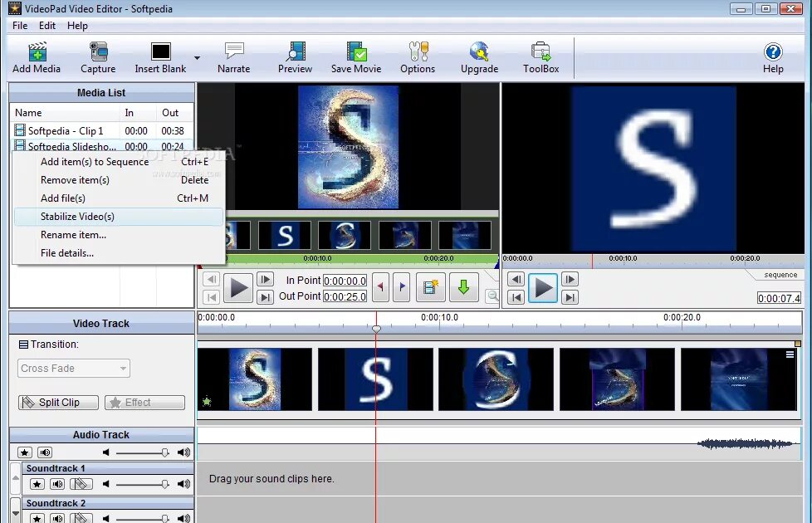
Task: Step back one frame in sequence preview
Action: (x=516, y=280)
